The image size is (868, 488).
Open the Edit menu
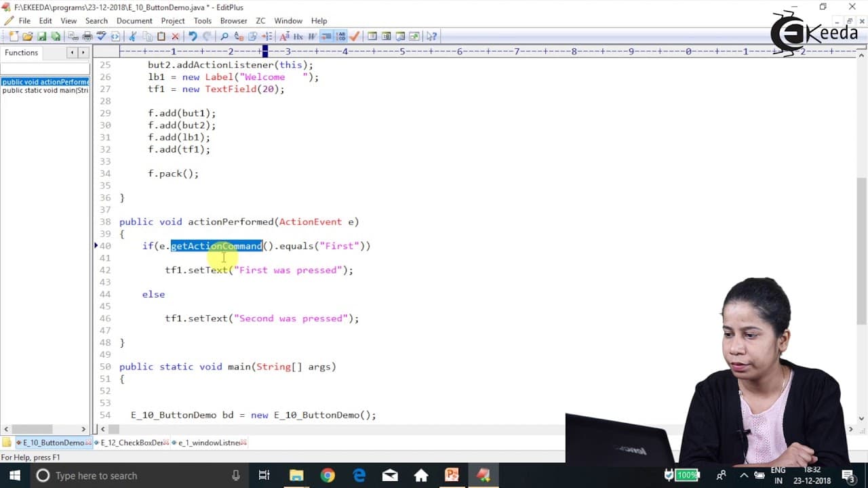[45, 20]
